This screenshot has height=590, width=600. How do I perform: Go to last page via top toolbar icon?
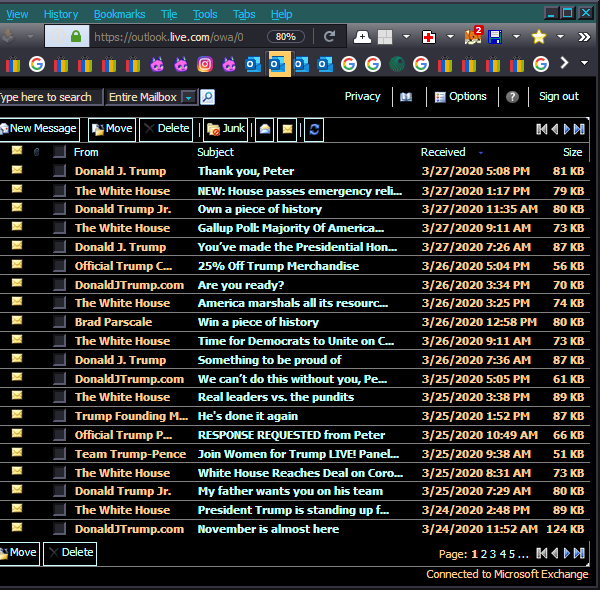click(x=579, y=129)
